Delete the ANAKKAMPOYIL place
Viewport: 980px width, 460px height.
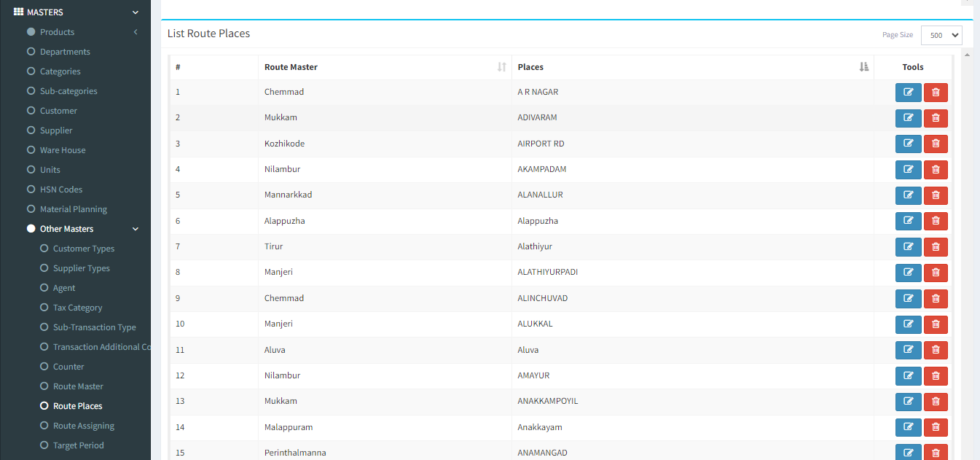936,402
